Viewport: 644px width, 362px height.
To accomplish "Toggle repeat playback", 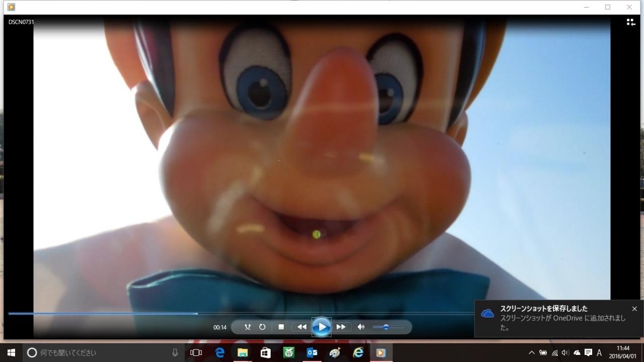I will [262, 327].
